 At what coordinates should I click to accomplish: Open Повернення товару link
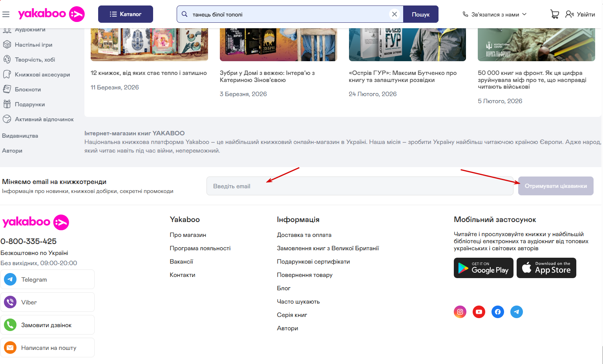pos(305,275)
